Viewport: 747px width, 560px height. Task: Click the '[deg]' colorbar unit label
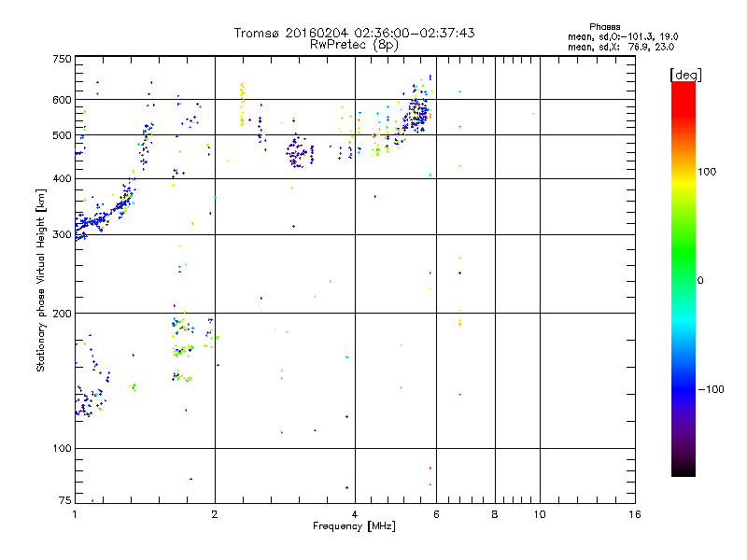(685, 75)
